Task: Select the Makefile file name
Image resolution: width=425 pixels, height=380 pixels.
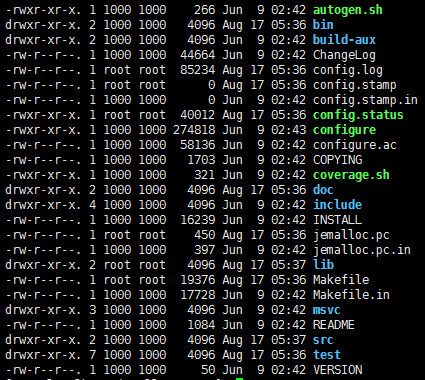Action: coord(341,280)
